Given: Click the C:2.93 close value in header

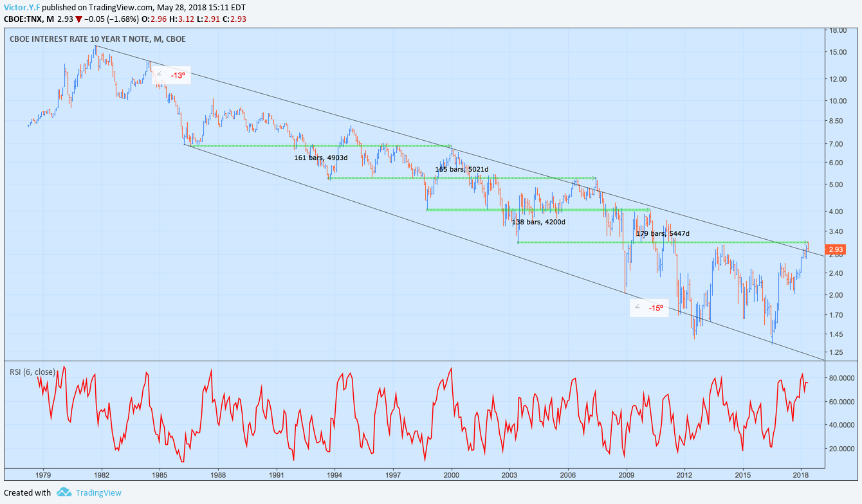Looking at the screenshot, I should [233, 19].
